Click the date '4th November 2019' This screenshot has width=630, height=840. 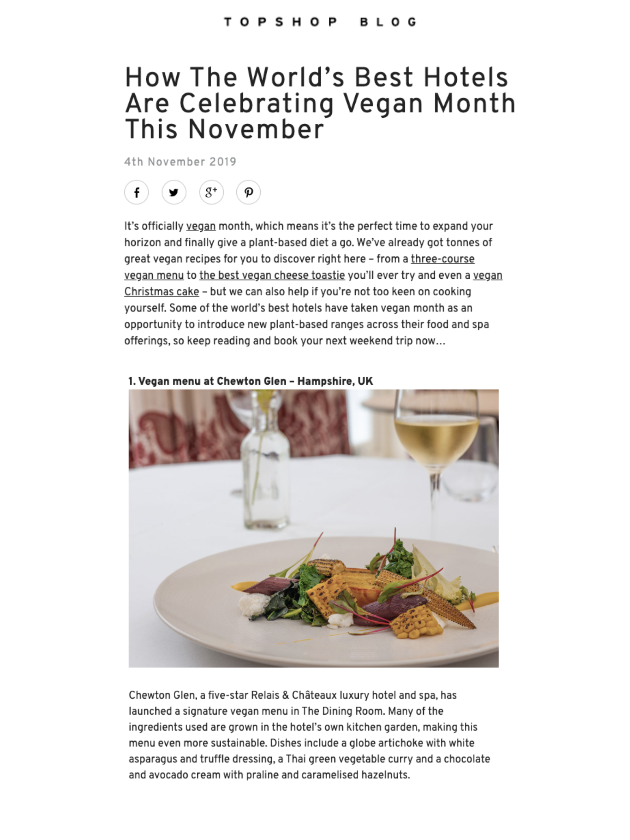click(x=180, y=162)
